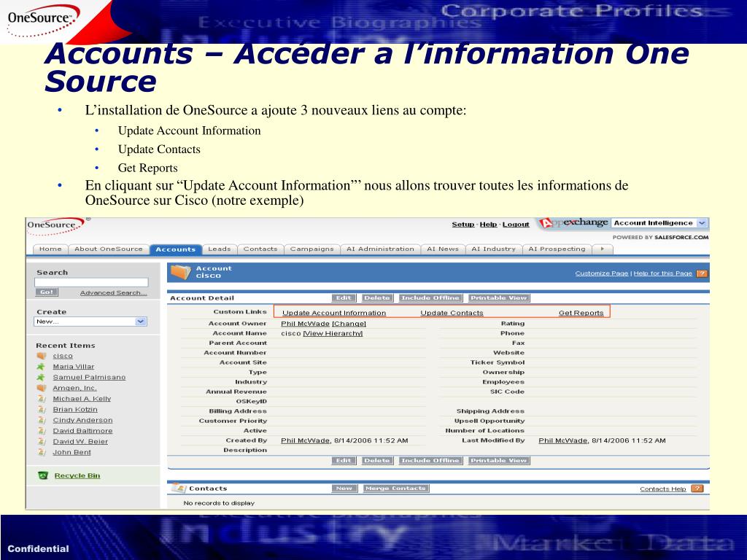Open the Help for this Page link
Screen dimensions: 747x560
pos(662,273)
